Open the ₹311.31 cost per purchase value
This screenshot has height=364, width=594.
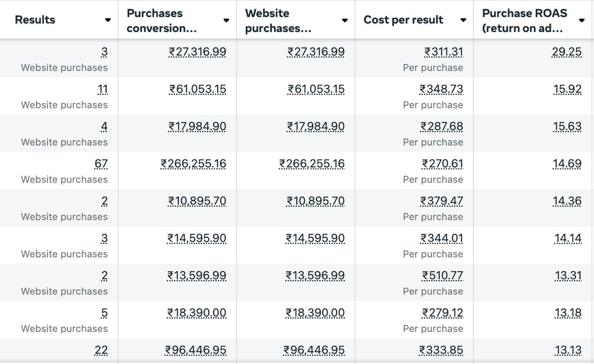coord(443,52)
